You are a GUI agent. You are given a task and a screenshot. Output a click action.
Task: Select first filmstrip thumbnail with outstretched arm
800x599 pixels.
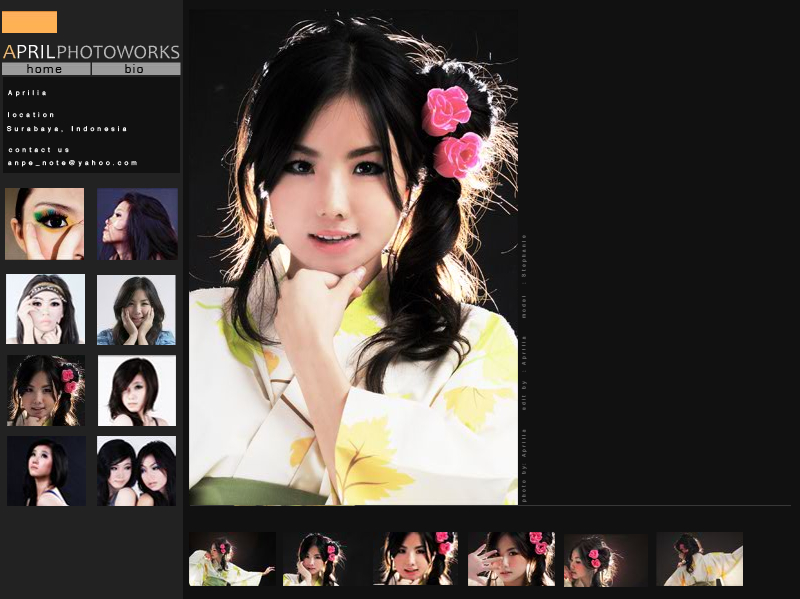pos(232,559)
